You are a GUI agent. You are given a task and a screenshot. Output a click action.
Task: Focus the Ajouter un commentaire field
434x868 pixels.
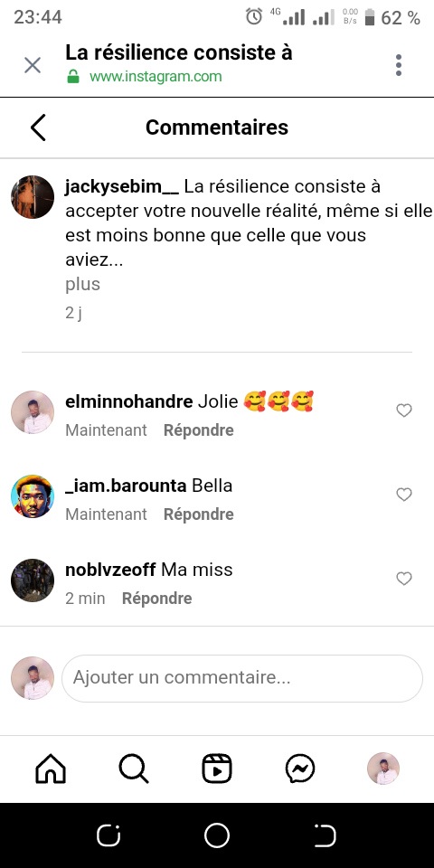click(242, 678)
